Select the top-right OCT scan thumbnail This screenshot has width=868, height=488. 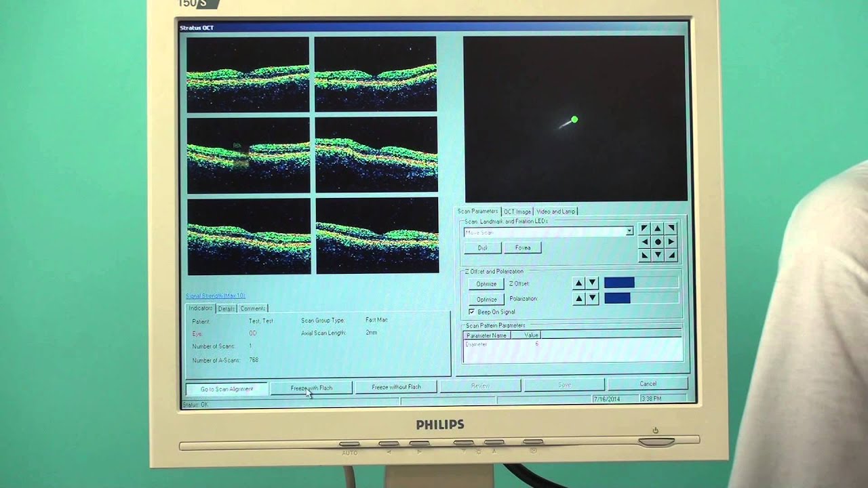(375, 74)
